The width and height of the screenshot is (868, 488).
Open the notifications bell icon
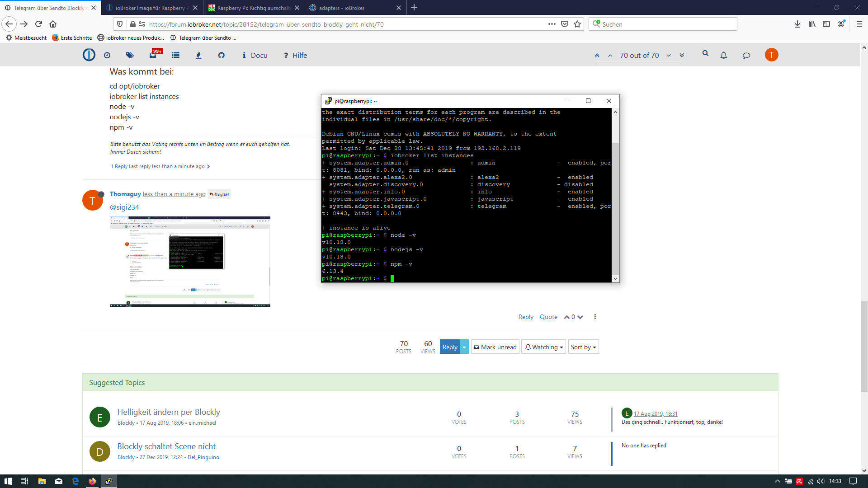pos(724,55)
